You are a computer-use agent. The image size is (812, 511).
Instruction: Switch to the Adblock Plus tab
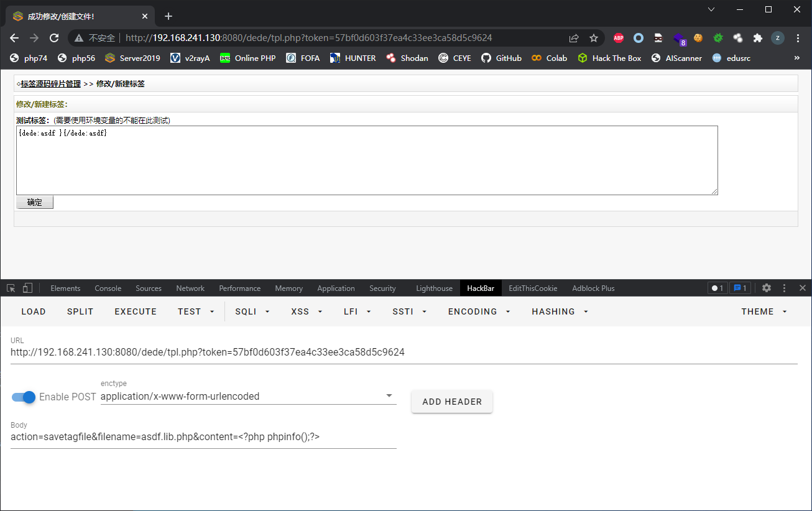click(x=593, y=288)
